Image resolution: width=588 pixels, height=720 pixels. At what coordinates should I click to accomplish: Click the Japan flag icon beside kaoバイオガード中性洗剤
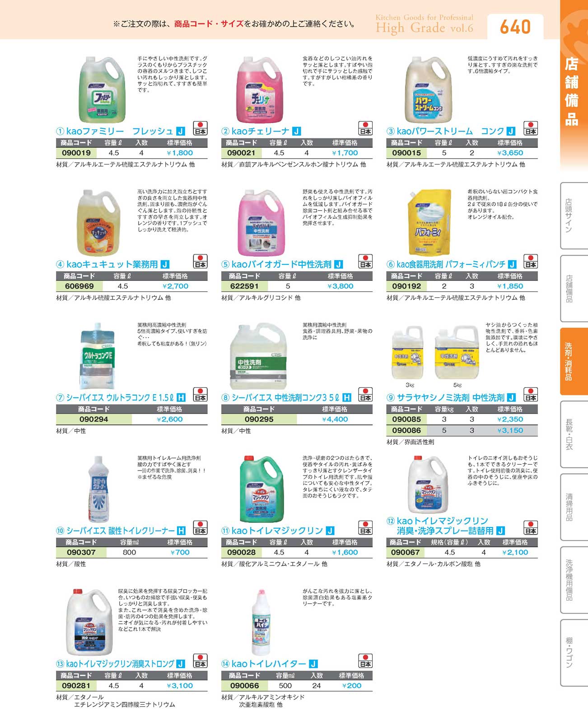365,262
